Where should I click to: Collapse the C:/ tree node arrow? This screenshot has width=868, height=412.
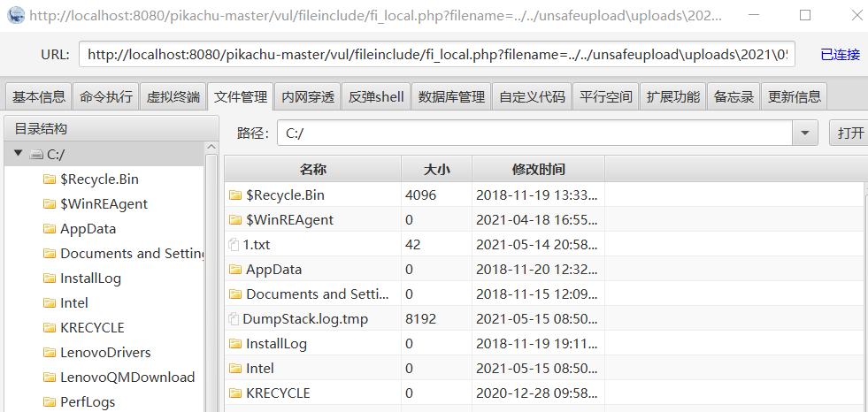click(x=19, y=154)
